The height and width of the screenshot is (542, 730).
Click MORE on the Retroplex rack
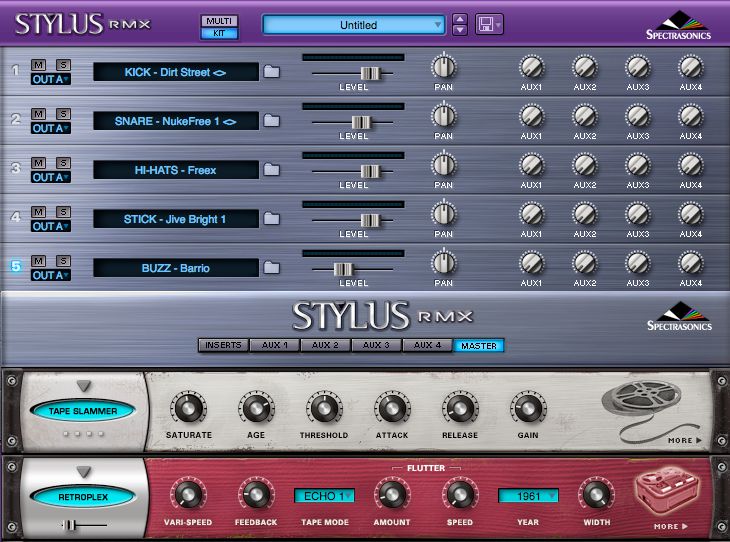(x=670, y=526)
